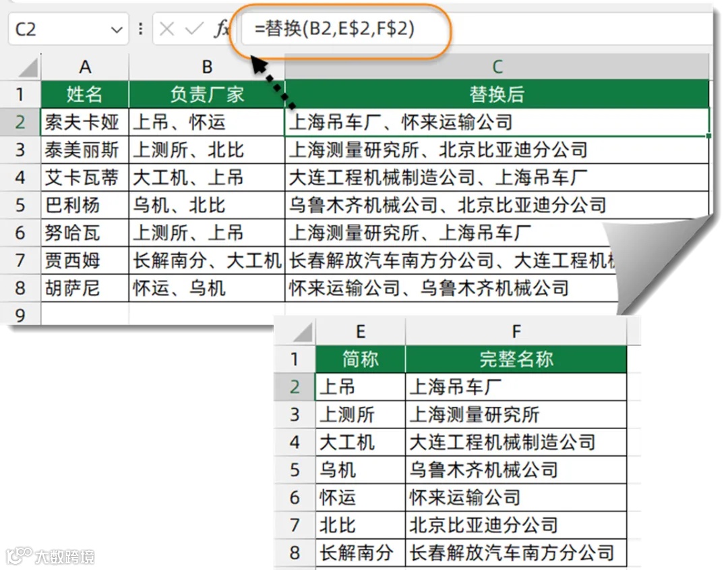This screenshot has height=570, width=728.
Task: Click cell 怀运、乌机
Action: tap(207, 288)
